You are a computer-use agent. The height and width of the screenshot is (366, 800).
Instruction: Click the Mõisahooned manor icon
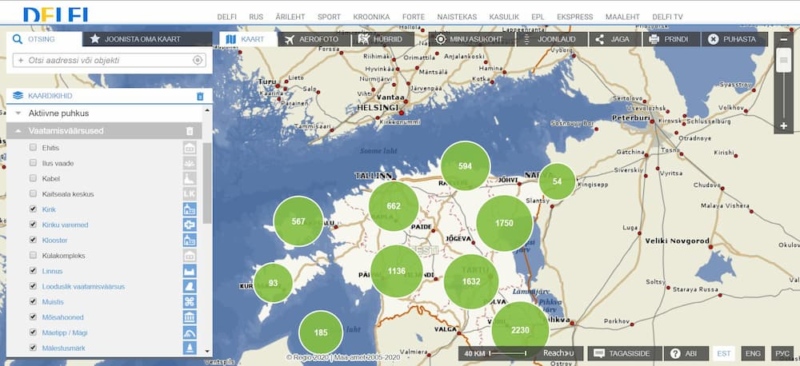[x=189, y=317]
